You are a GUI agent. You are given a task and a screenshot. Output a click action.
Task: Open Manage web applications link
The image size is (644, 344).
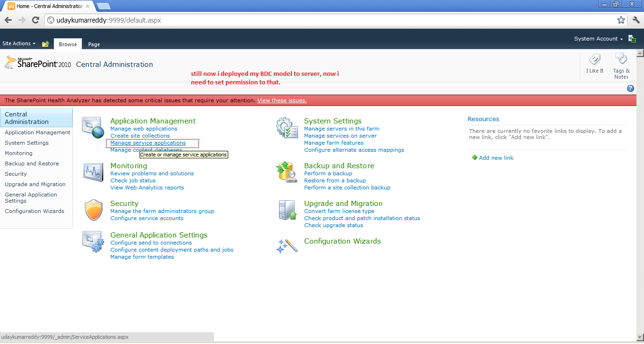coord(144,129)
